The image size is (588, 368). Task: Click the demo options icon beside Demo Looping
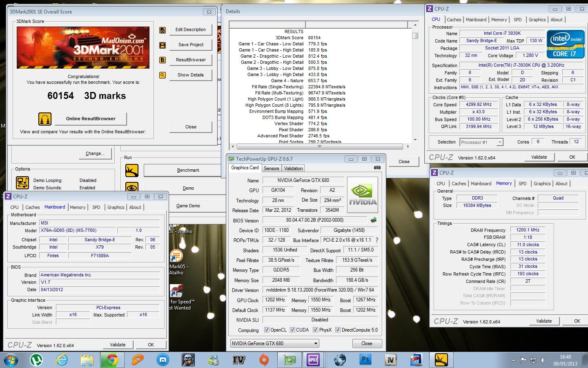[22, 182]
